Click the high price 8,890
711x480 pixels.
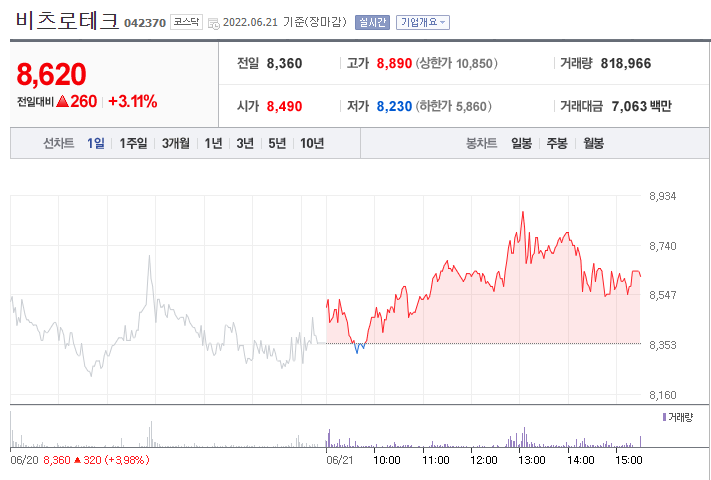pos(394,63)
